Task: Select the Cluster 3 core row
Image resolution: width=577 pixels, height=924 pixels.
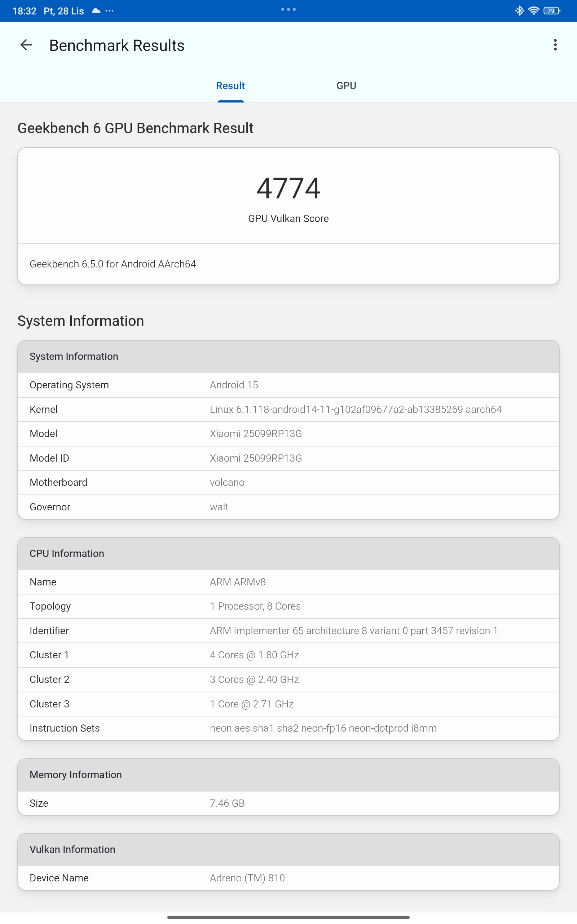Action: click(x=288, y=704)
